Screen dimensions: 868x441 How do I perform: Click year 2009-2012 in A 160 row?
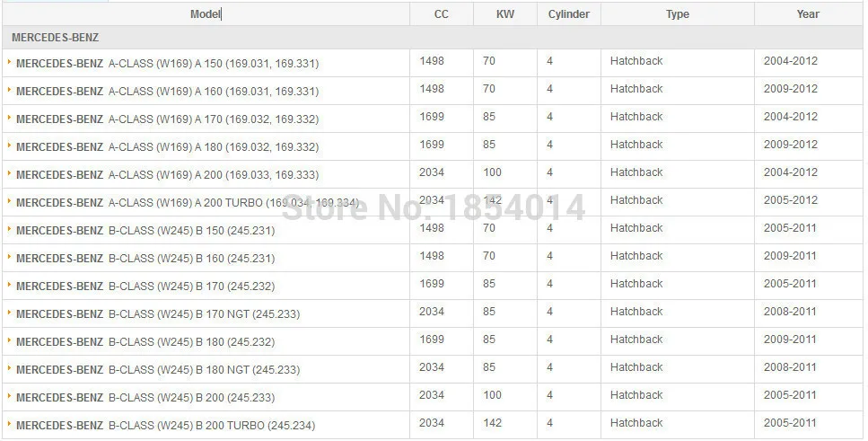click(x=791, y=89)
